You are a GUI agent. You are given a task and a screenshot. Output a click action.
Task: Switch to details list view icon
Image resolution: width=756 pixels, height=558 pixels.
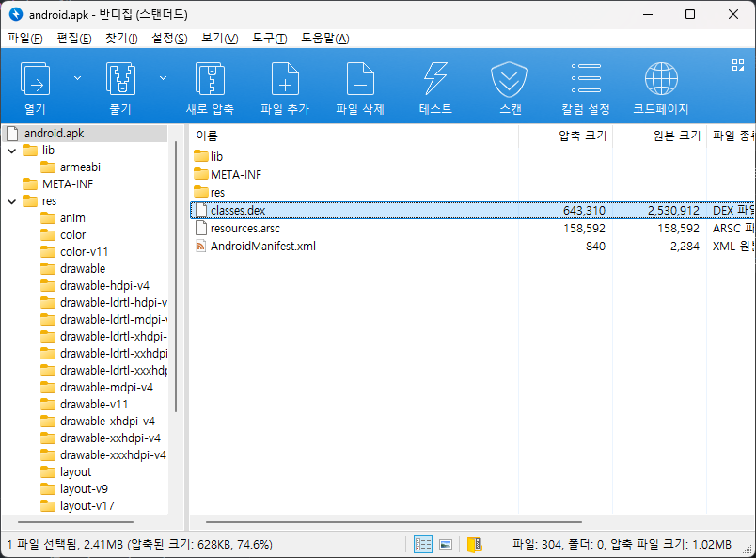click(x=423, y=545)
